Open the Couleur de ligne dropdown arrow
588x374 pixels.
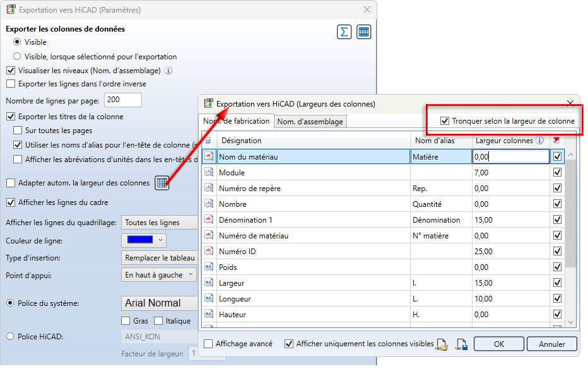pyautogui.click(x=160, y=240)
